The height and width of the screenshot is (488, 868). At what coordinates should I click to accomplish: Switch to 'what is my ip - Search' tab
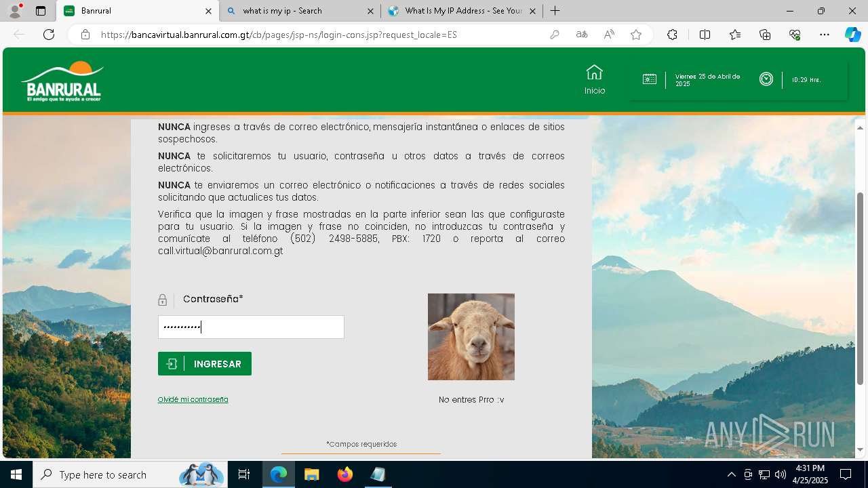point(300,11)
